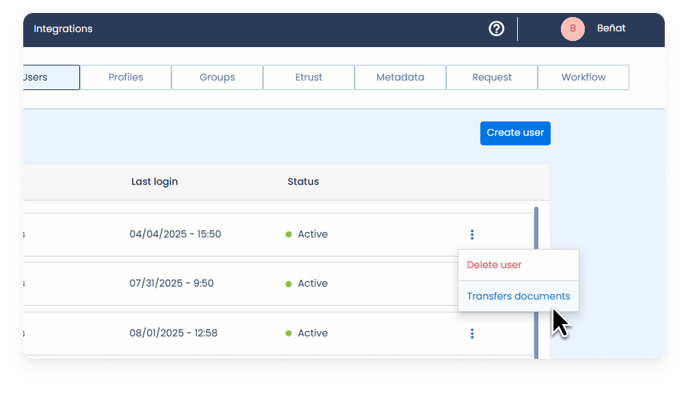Select the 07/31/2025 - 9:50 login cell

[x=172, y=283]
